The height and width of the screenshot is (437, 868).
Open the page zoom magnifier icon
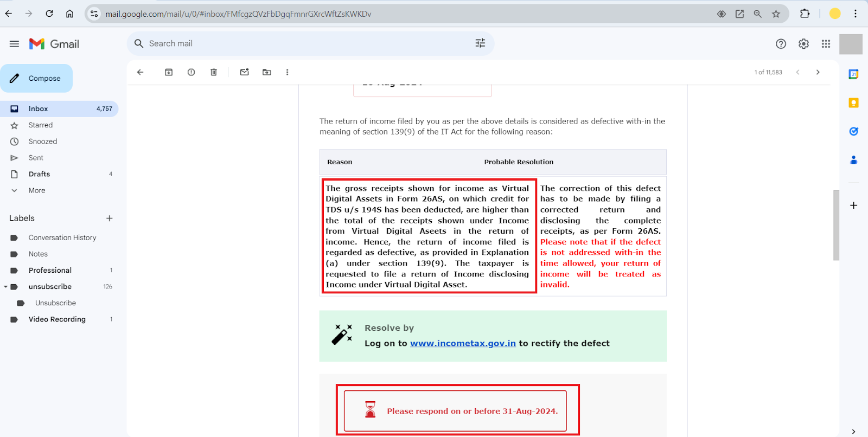pos(758,14)
